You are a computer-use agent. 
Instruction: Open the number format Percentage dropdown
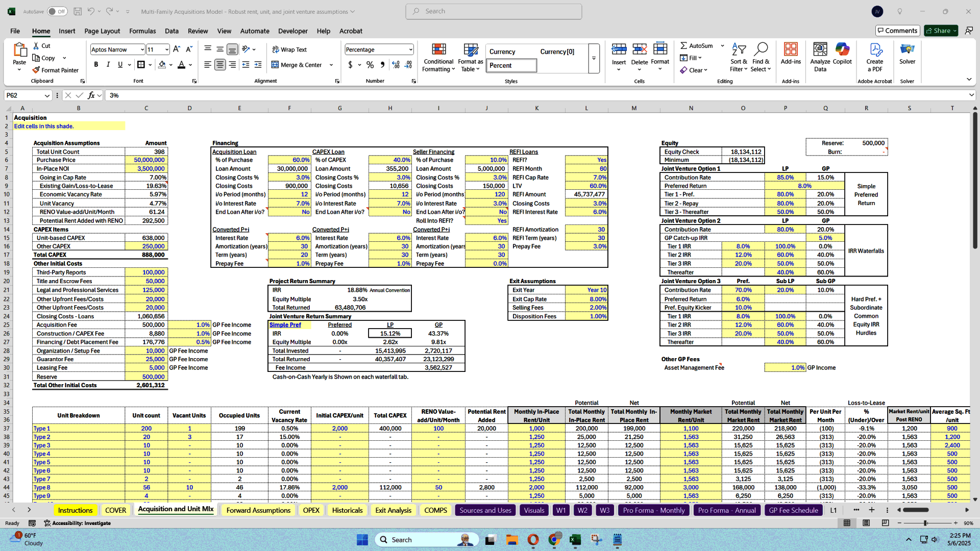(x=410, y=49)
